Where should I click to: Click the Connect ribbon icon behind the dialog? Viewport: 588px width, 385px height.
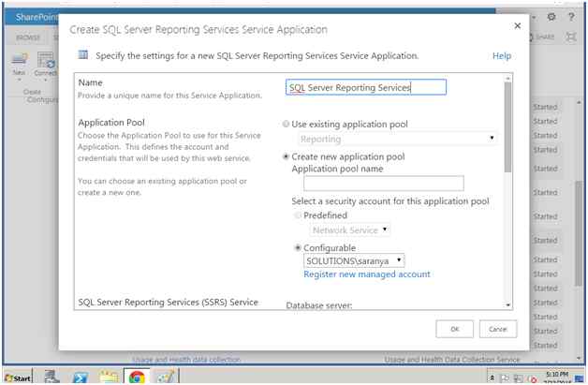(x=46, y=63)
